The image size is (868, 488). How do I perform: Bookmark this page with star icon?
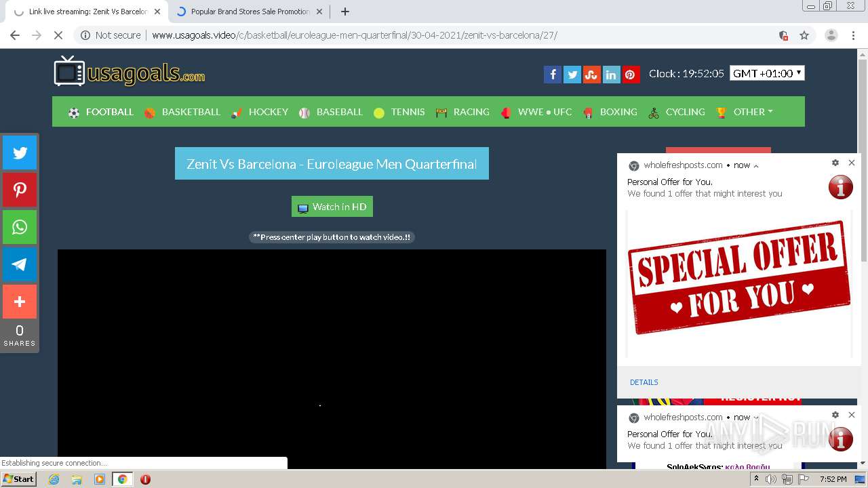click(x=804, y=35)
